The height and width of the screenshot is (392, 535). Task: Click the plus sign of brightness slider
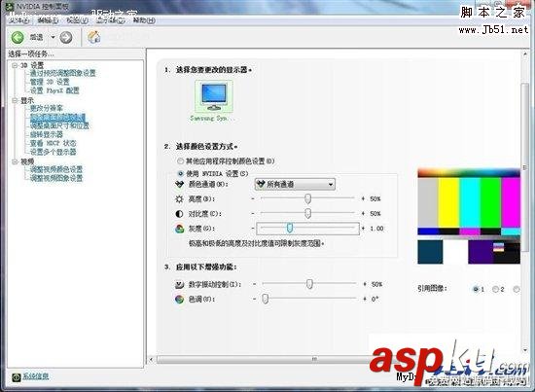point(363,198)
